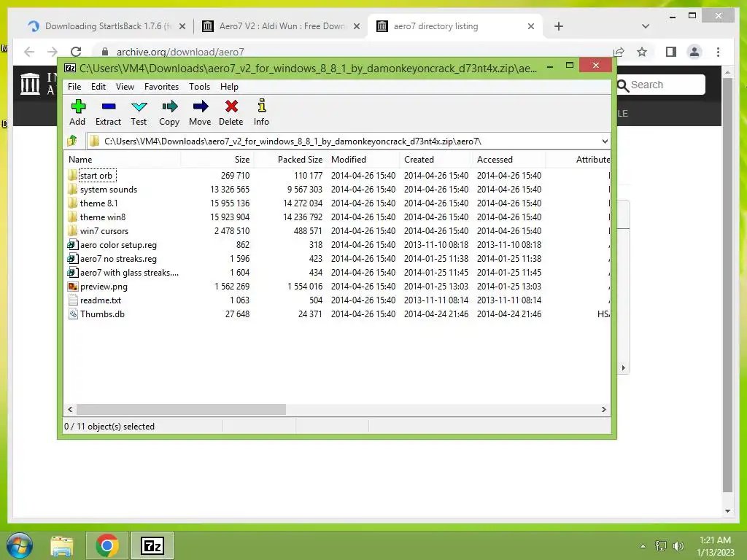The image size is (747, 560).
Task: Go up one folder level in 7-Zip
Action: click(x=72, y=141)
